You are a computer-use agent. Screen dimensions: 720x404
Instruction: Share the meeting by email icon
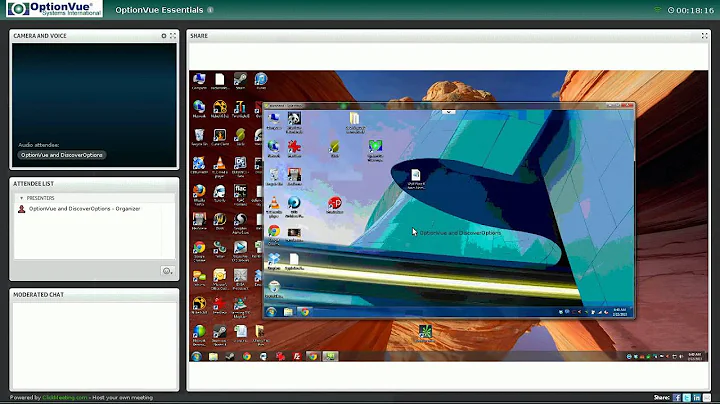pyautogui.click(x=707, y=398)
